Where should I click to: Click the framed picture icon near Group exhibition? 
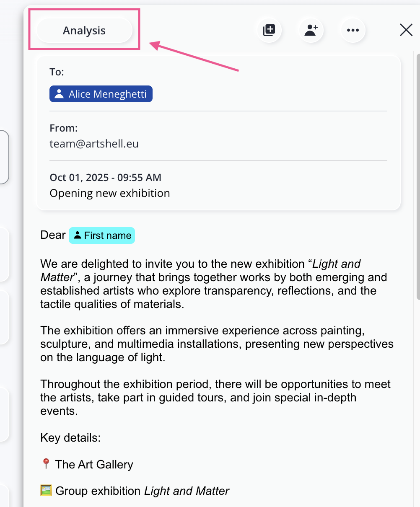(x=46, y=490)
